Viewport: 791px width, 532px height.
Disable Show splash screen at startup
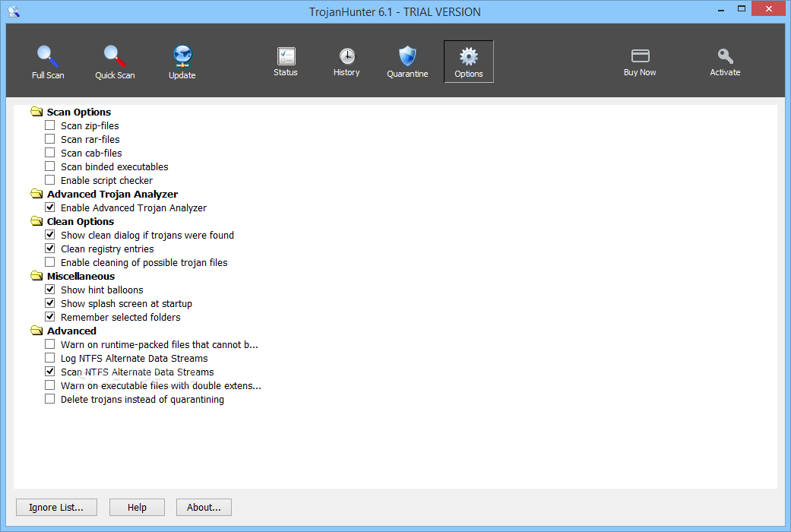coord(50,302)
